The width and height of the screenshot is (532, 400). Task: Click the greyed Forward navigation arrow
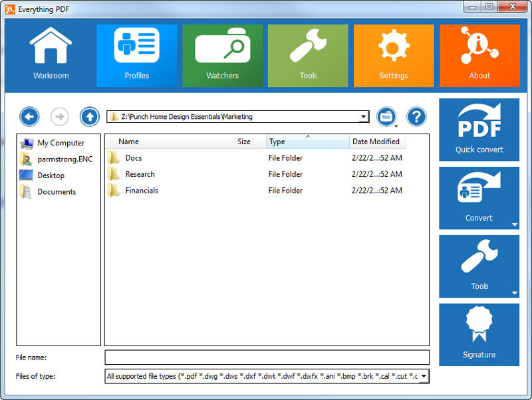coord(60,116)
